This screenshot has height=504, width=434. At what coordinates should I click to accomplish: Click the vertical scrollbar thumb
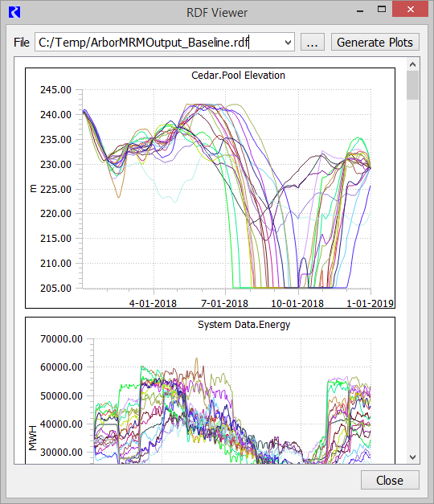413,85
